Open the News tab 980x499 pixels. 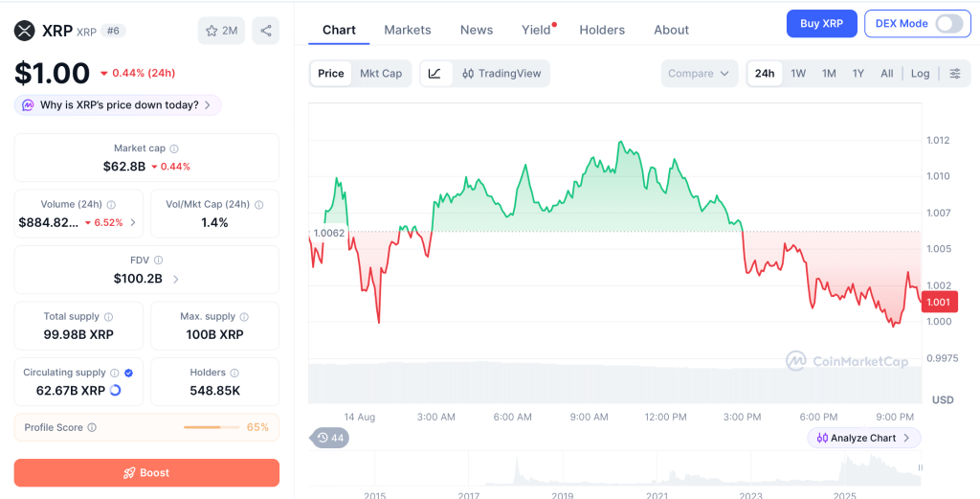477,30
